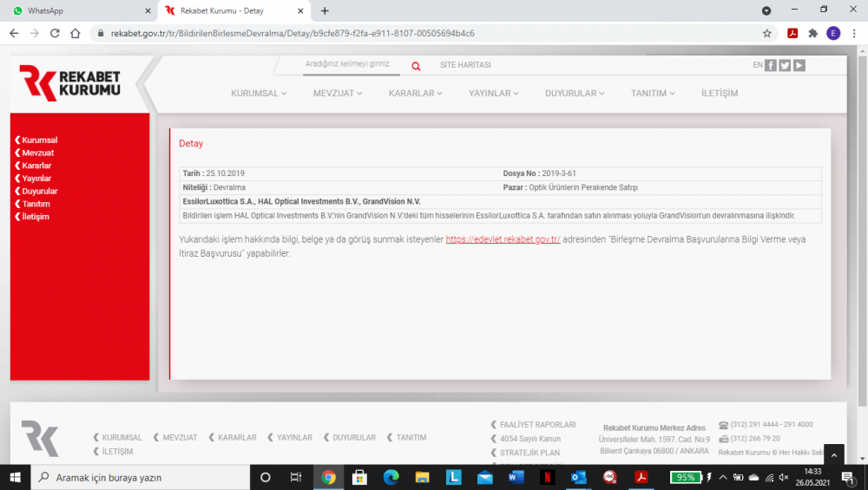Open Outlook from the taskbar
The height and width of the screenshot is (490, 868).
point(578,477)
